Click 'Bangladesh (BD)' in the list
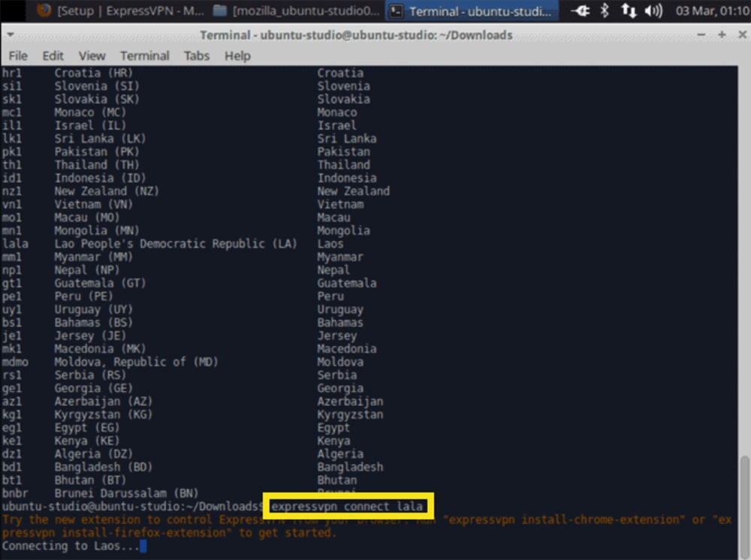 point(104,467)
